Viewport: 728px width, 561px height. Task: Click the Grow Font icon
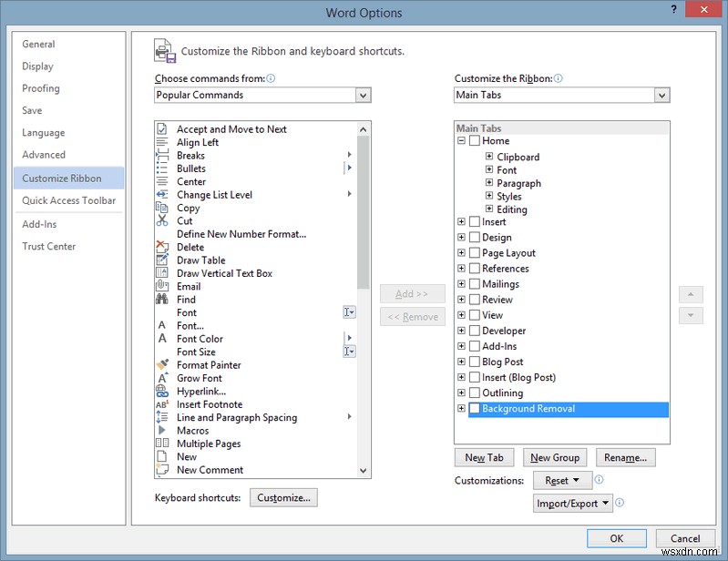coord(162,378)
